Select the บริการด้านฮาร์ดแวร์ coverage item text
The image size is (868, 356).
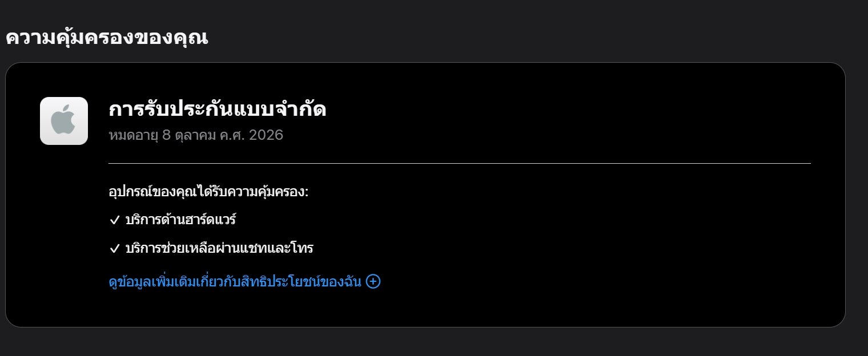[180, 220]
